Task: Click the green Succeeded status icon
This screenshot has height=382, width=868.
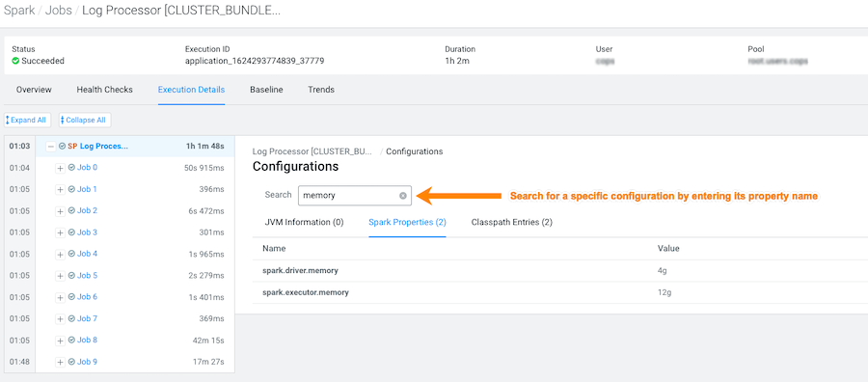Action: coord(15,61)
